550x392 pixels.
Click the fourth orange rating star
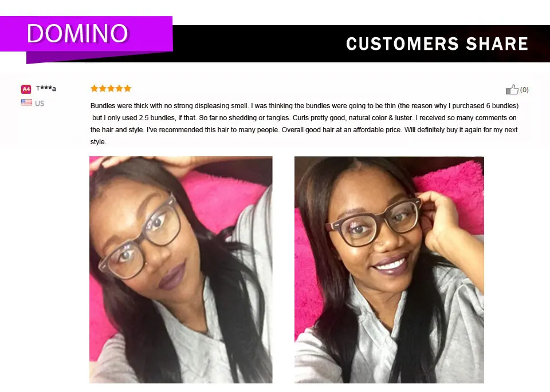click(x=119, y=88)
